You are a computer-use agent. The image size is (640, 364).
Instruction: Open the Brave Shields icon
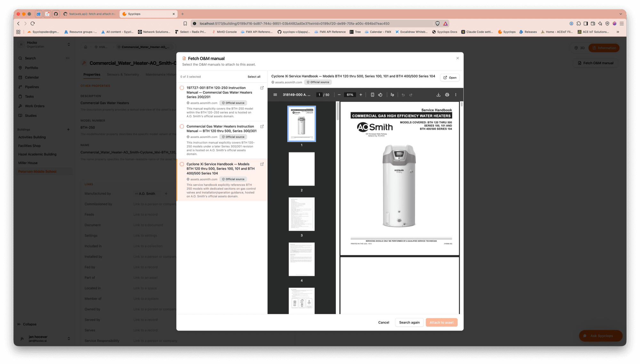click(437, 24)
